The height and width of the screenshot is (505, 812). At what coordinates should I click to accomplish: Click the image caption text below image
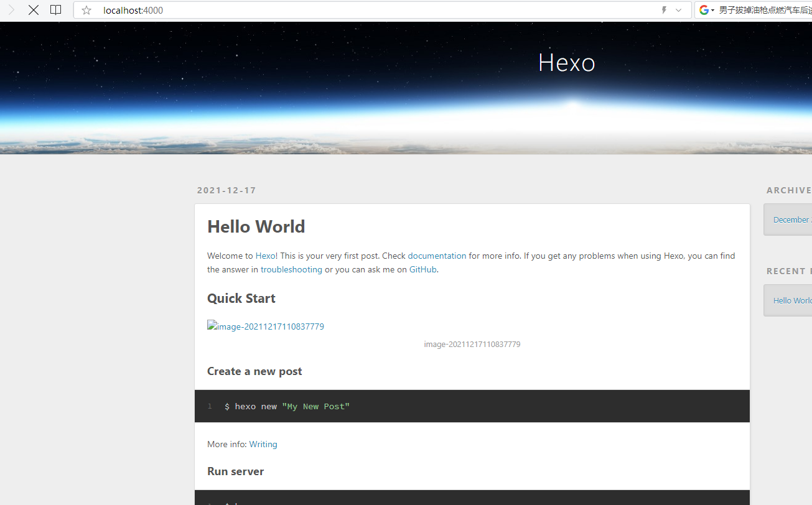[472, 344]
